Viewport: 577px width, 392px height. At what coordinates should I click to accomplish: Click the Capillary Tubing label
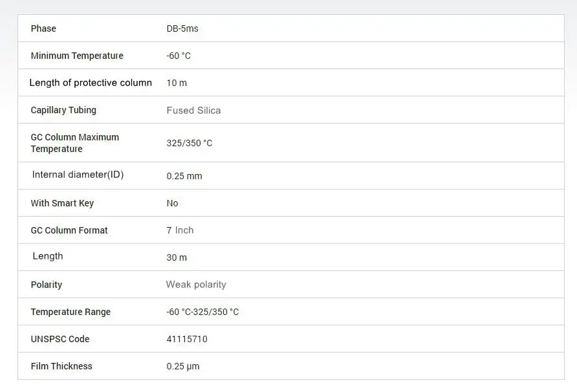63,110
